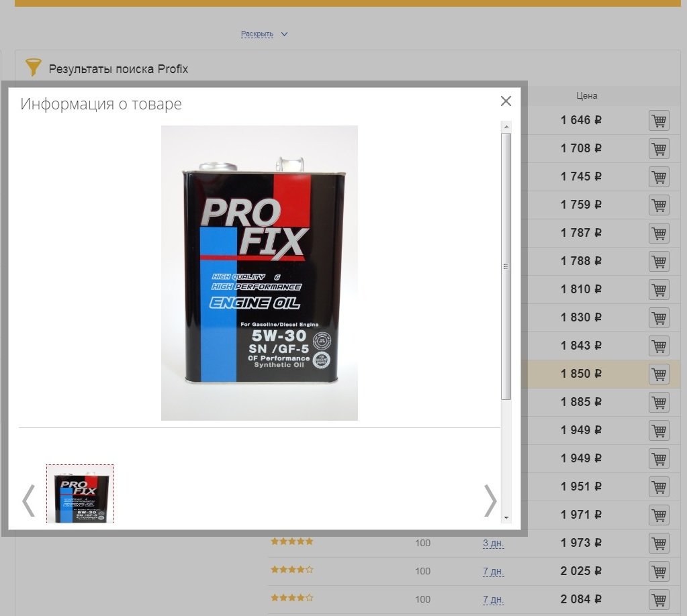The width and height of the screenshot is (687, 616).
Task: Expand the section via Раскрыть link
Action: pyautogui.click(x=257, y=34)
